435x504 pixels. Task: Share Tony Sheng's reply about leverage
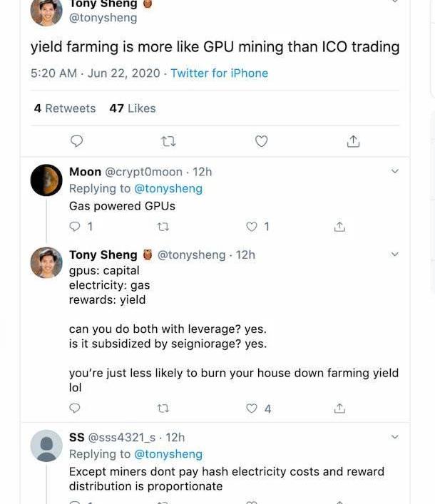pos(340,408)
